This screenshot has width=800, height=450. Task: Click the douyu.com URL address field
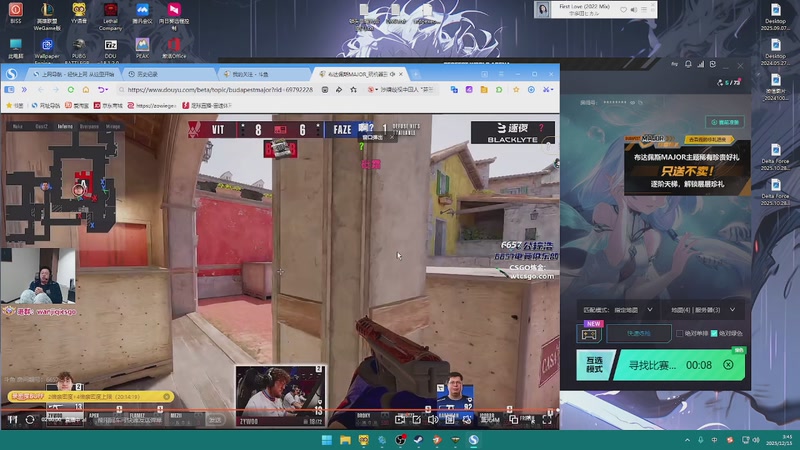pyautogui.click(x=219, y=90)
